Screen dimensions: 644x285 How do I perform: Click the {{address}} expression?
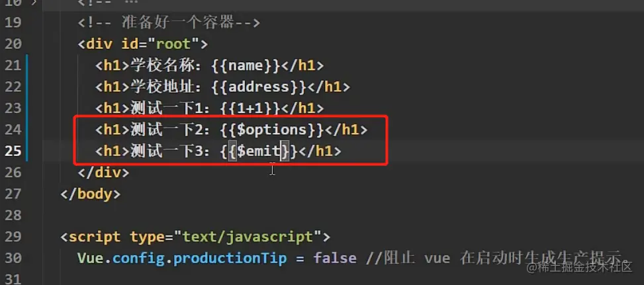(x=258, y=87)
